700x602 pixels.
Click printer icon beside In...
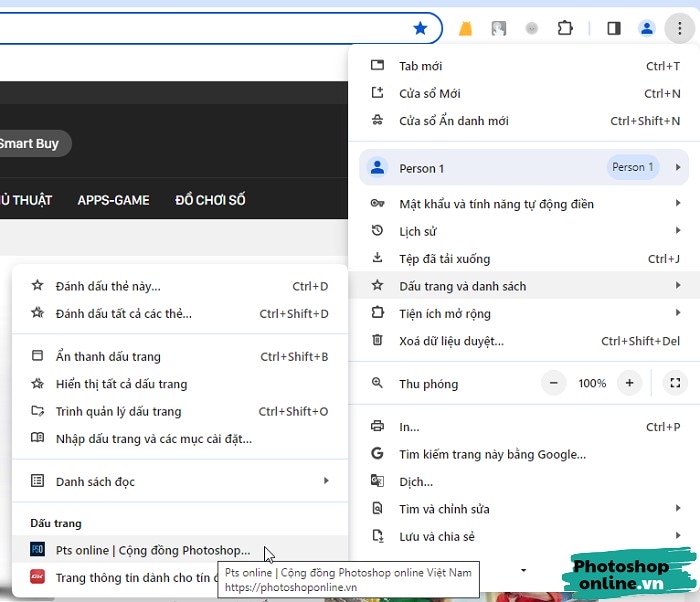(377, 426)
